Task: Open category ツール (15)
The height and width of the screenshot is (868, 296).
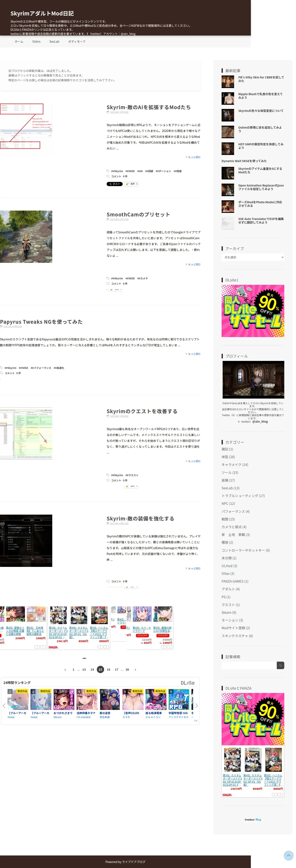Action: pyautogui.click(x=230, y=473)
